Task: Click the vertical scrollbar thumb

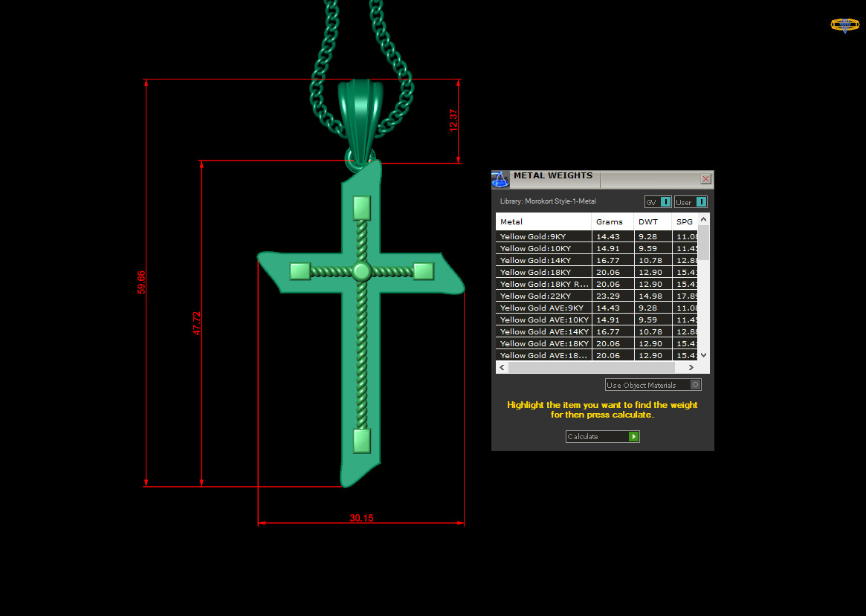Action: (x=704, y=241)
